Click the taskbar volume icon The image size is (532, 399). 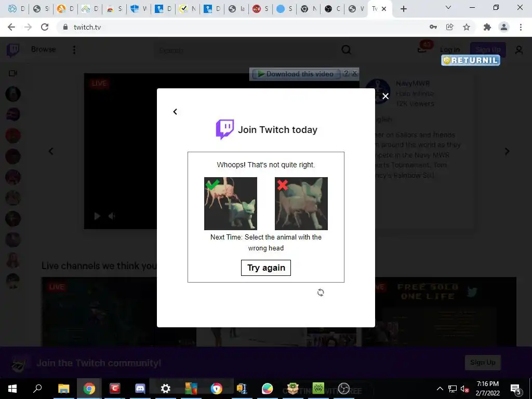pyautogui.click(x=464, y=389)
